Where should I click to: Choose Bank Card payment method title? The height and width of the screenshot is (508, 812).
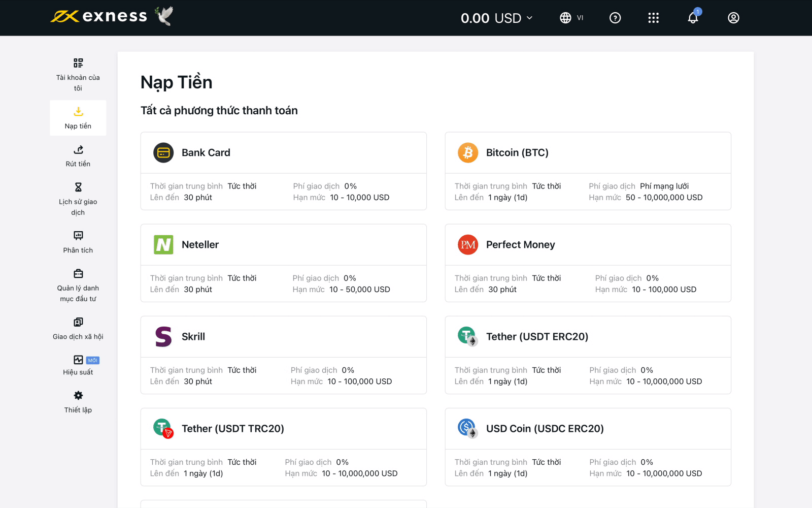coord(206,153)
